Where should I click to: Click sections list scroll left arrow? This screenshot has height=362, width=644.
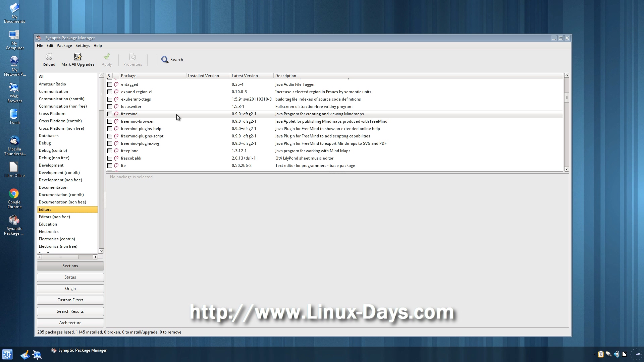pyautogui.click(x=40, y=257)
